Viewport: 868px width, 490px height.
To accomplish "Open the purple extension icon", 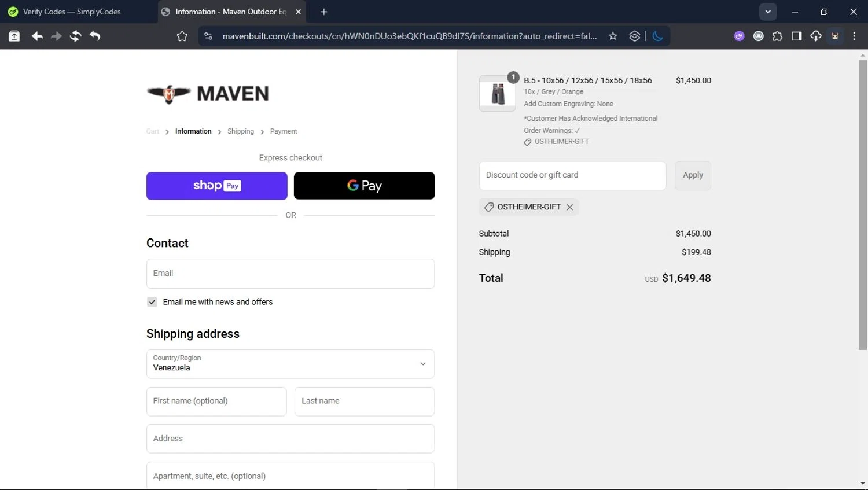I will [x=739, y=36].
